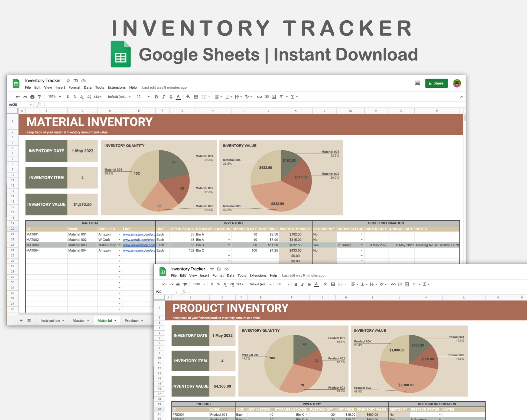
Task: Open the www.wcraft.com link for Material 002
Action: [139, 240]
